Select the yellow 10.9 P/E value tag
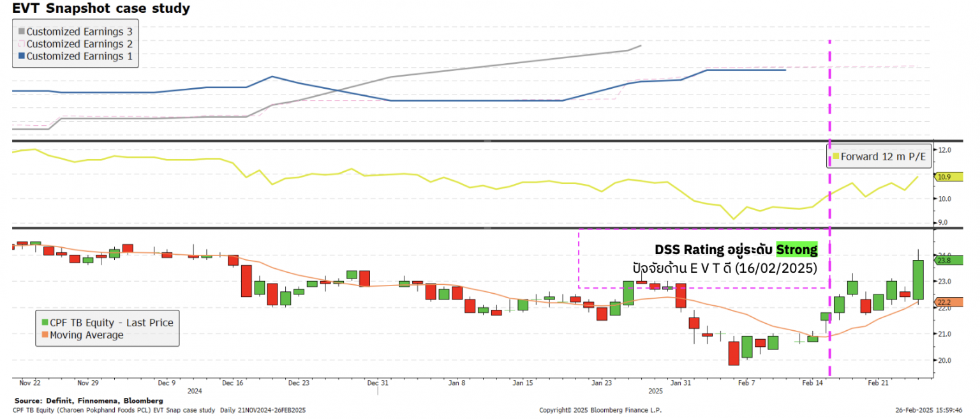Image resolution: width=980 pixels, height=419 pixels. [943, 176]
